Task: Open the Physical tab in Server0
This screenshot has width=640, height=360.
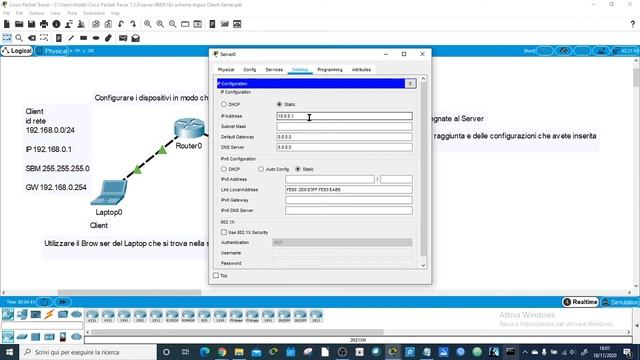Action: click(226, 70)
